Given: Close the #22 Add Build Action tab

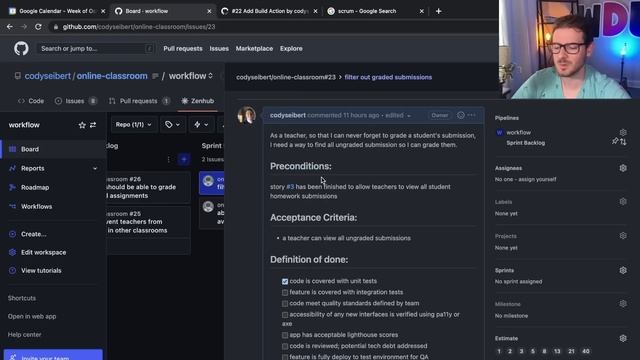Looking at the screenshot, I should click(315, 11).
